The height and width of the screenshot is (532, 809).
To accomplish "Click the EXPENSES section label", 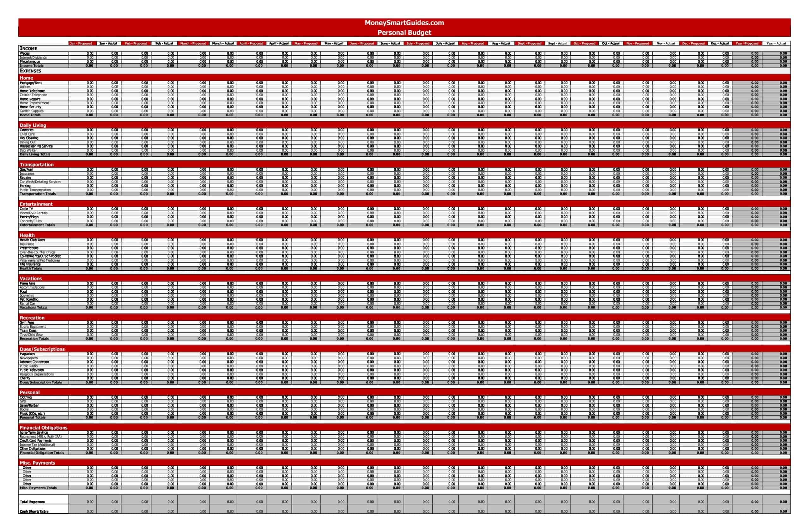I will pyautogui.click(x=30, y=71).
